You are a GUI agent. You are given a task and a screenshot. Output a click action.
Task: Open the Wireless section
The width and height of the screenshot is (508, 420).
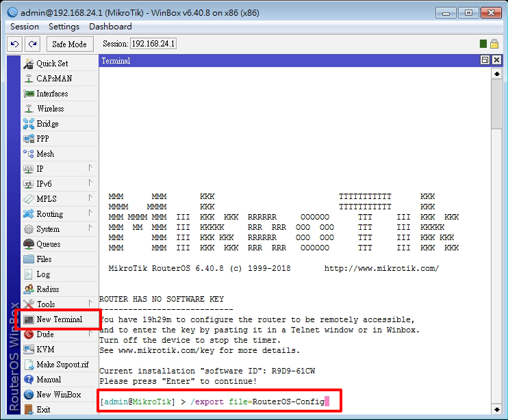60,109
